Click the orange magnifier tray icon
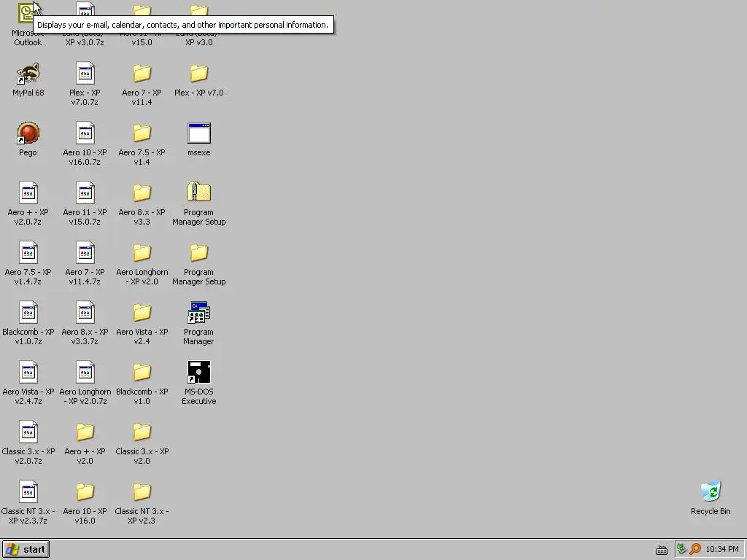 click(695, 549)
